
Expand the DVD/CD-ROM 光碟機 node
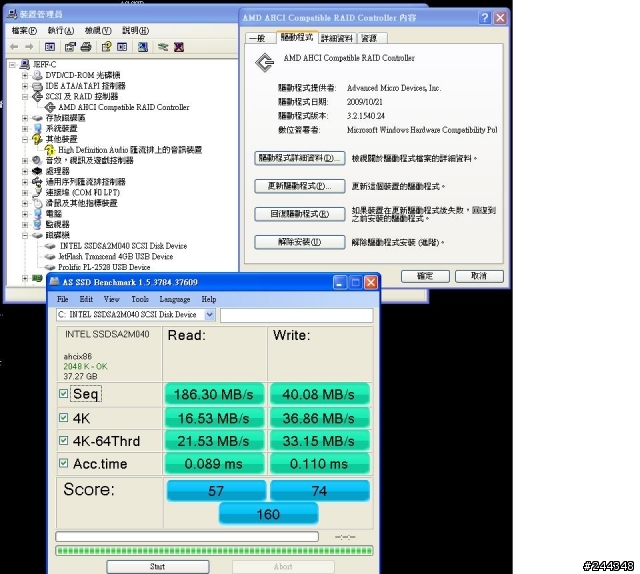[25, 75]
